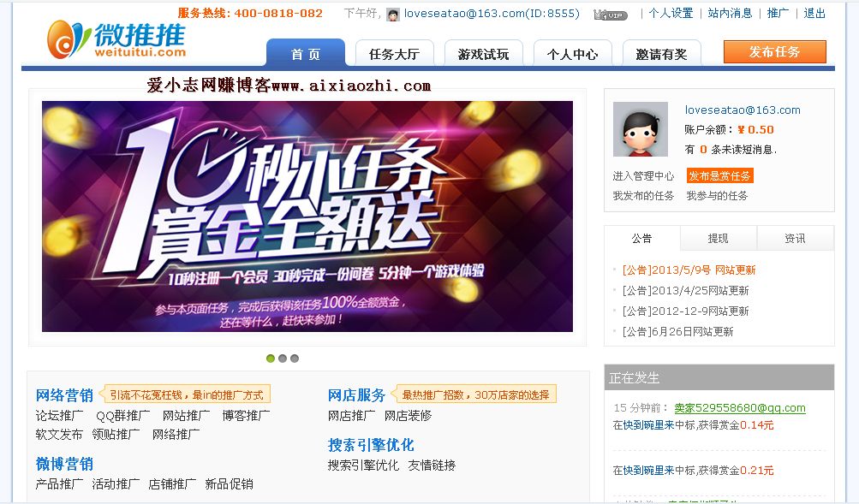Switch to the 资讯 panel tab
This screenshot has height=504, width=859.
point(795,238)
